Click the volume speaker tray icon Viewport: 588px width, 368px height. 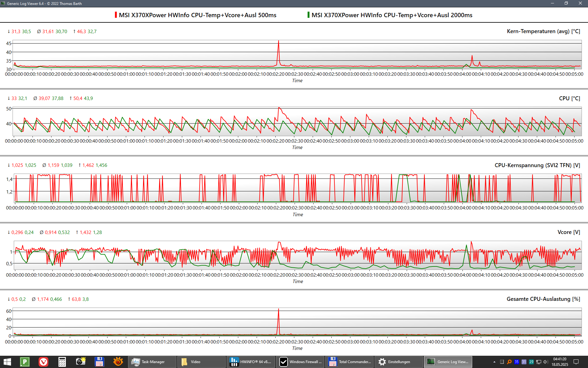pos(546,362)
